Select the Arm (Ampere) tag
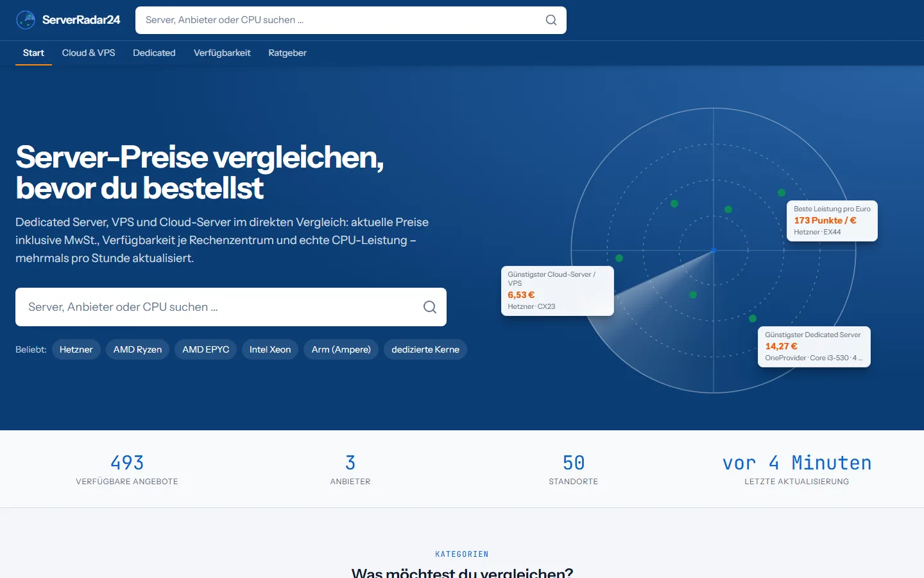Screen dimensions: 924x578 341,349
